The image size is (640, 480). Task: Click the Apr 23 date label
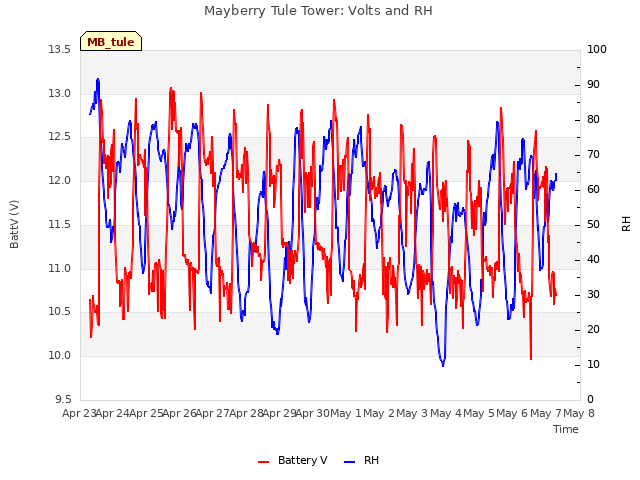click(79, 414)
